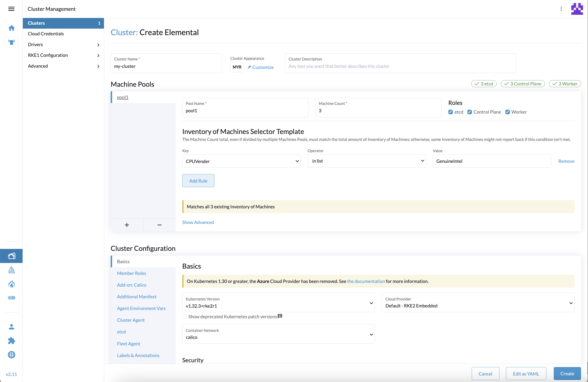588x382 pixels.
Task: Click the vertical three-dot page menu
Action: 561,9
